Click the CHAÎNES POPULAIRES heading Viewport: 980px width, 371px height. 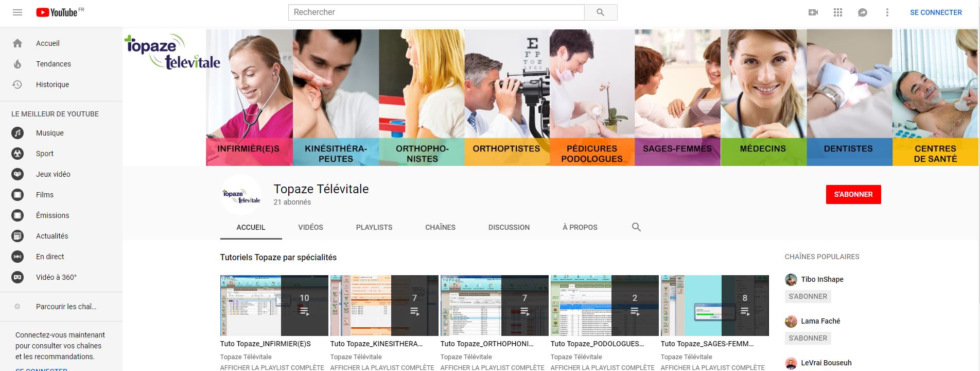(x=822, y=257)
